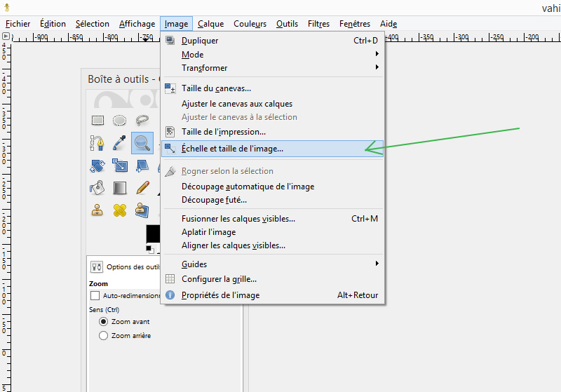Open the Aide menu

point(388,24)
